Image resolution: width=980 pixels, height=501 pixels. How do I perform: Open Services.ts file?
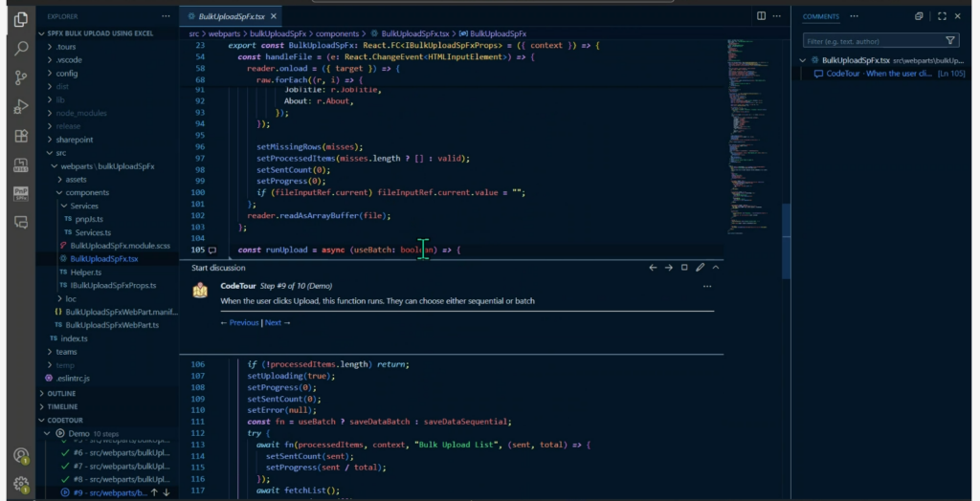(x=93, y=232)
